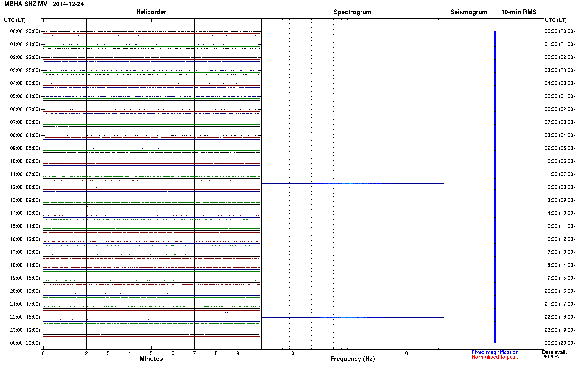Click the 5 tick on the Minutes axis
Screen dimensions: 588x368
(151, 353)
